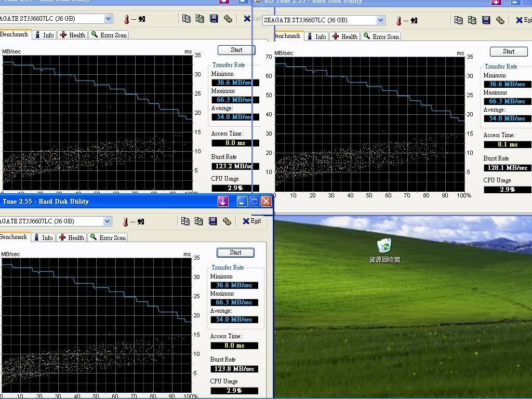Open Info tab in window with 128.1 MB/sec burst

point(316,36)
